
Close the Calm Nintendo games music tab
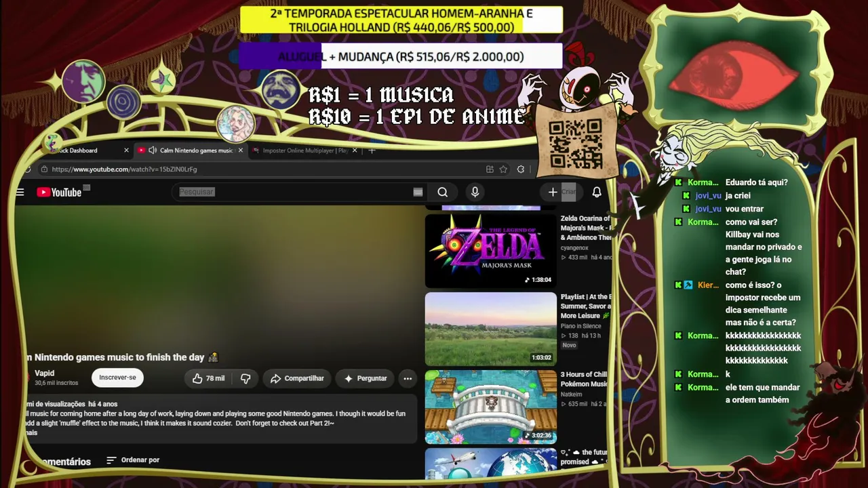[x=241, y=150]
